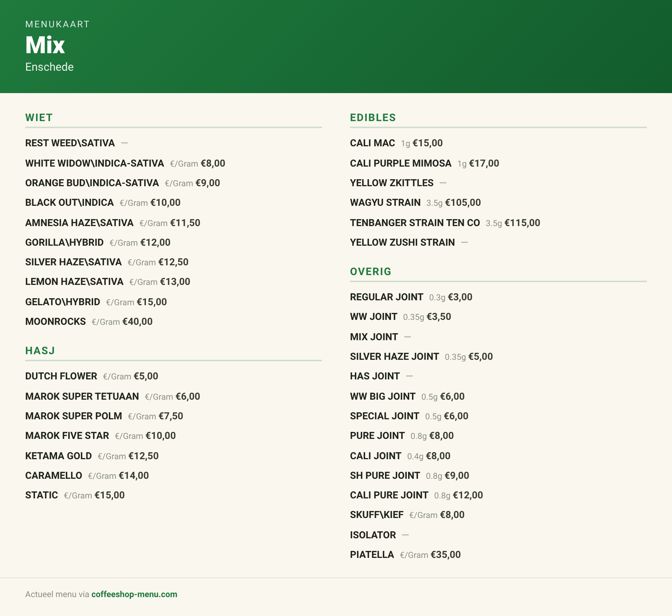Viewport: 672px width, 616px height.
Task: Select the KETAMA GOLD item
Action: pyautogui.click(x=58, y=456)
